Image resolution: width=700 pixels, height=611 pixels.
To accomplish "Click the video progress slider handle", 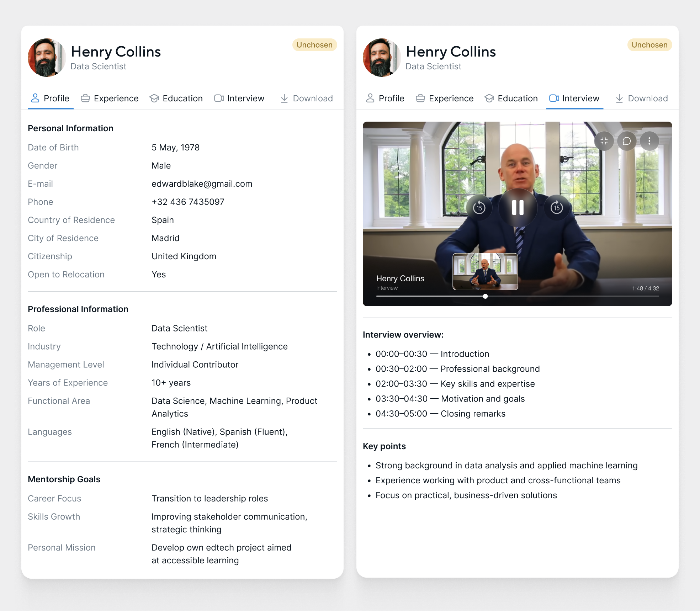I will pos(485,296).
